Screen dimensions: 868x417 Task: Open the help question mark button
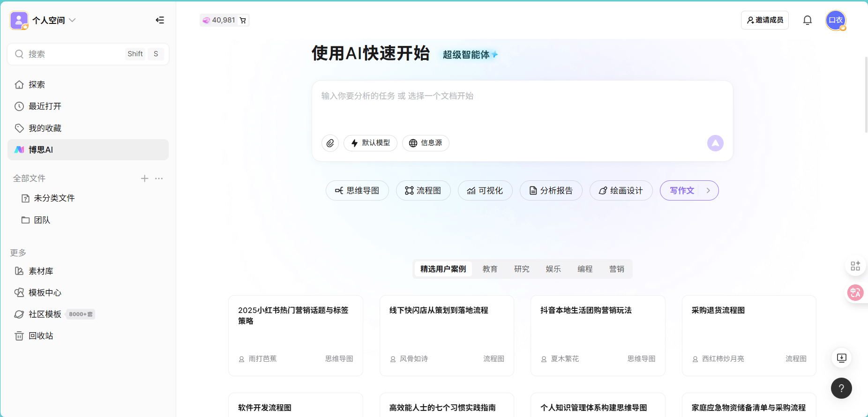pos(841,388)
